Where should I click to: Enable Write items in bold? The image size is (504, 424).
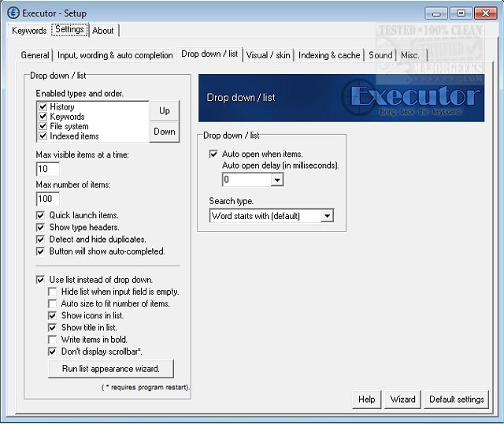pos(52,340)
